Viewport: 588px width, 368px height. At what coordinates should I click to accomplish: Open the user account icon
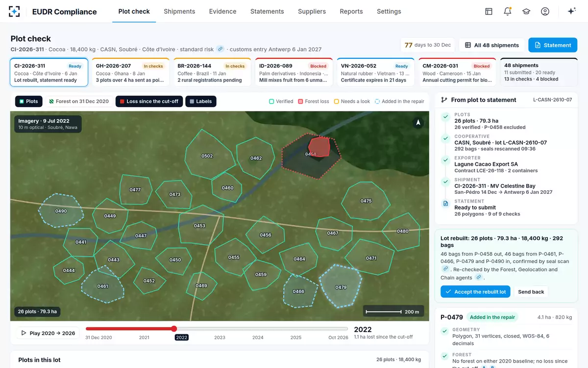pos(545,11)
